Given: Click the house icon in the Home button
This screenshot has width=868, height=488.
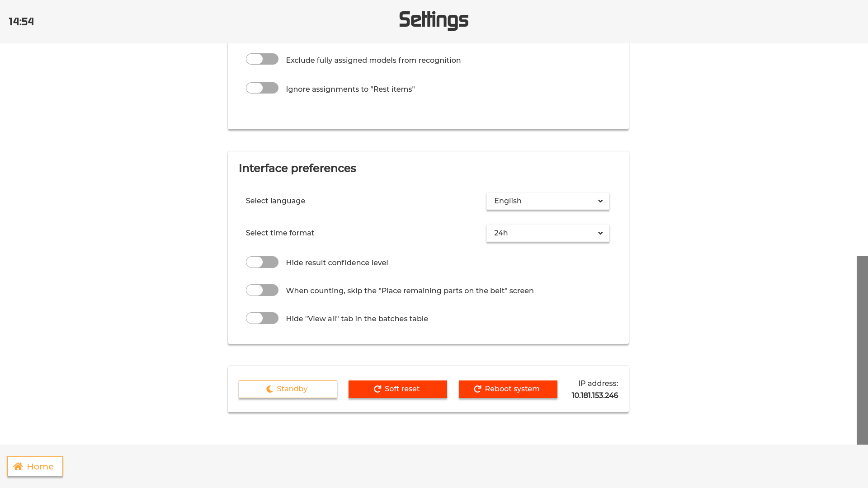Looking at the screenshot, I should pos(19,466).
